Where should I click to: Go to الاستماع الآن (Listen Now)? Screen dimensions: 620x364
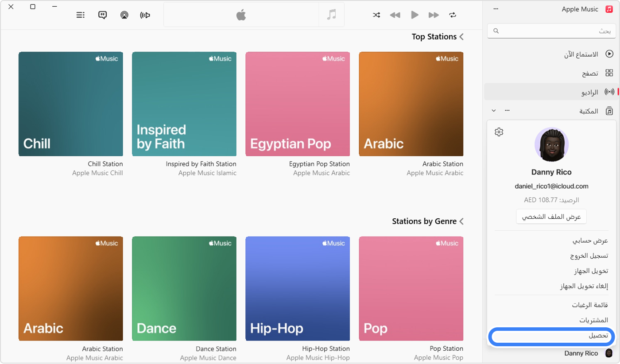(x=551, y=54)
